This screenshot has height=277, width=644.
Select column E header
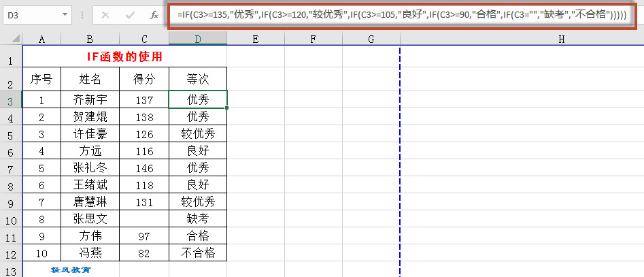pos(256,39)
